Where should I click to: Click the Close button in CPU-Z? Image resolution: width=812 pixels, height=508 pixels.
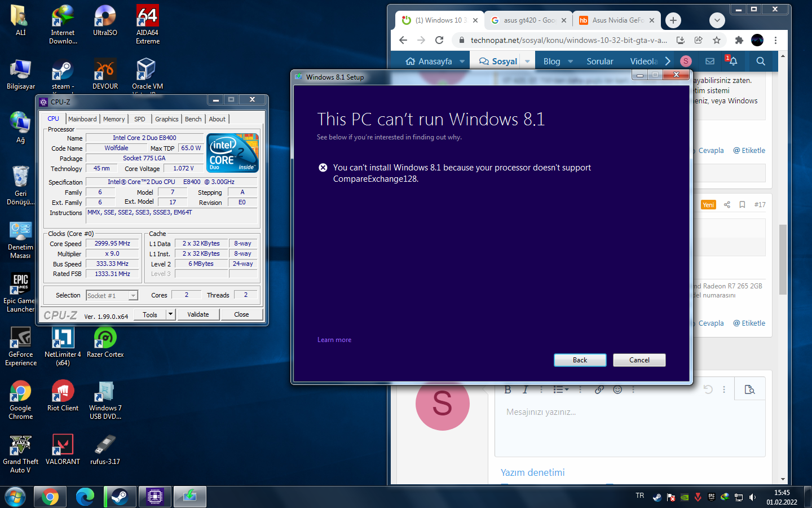(x=241, y=314)
